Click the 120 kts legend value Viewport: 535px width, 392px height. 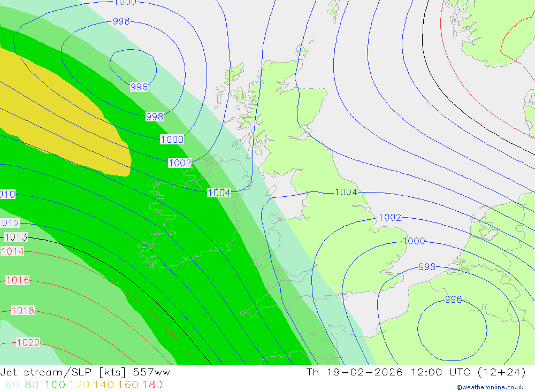(79, 385)
